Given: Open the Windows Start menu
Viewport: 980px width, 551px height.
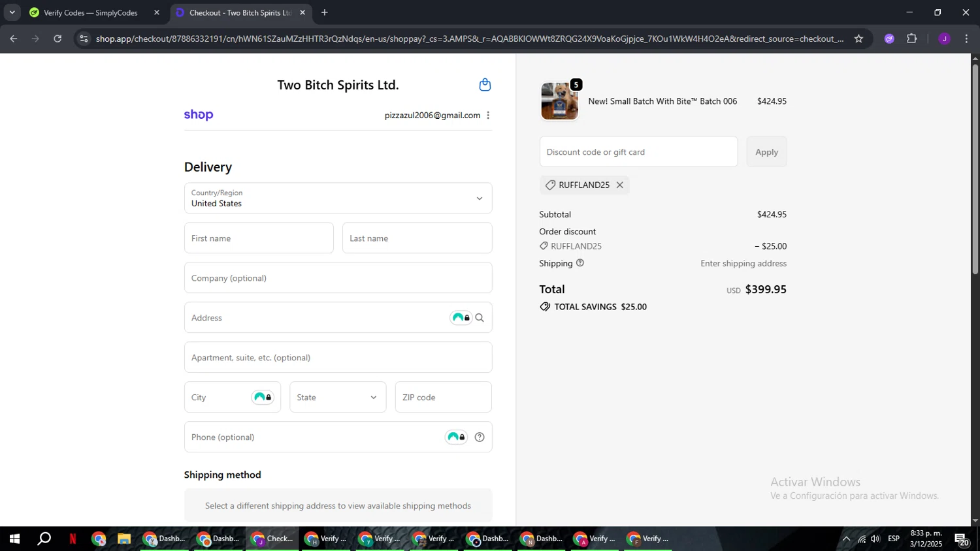Looking at the screenshot, I should (14, 539).
